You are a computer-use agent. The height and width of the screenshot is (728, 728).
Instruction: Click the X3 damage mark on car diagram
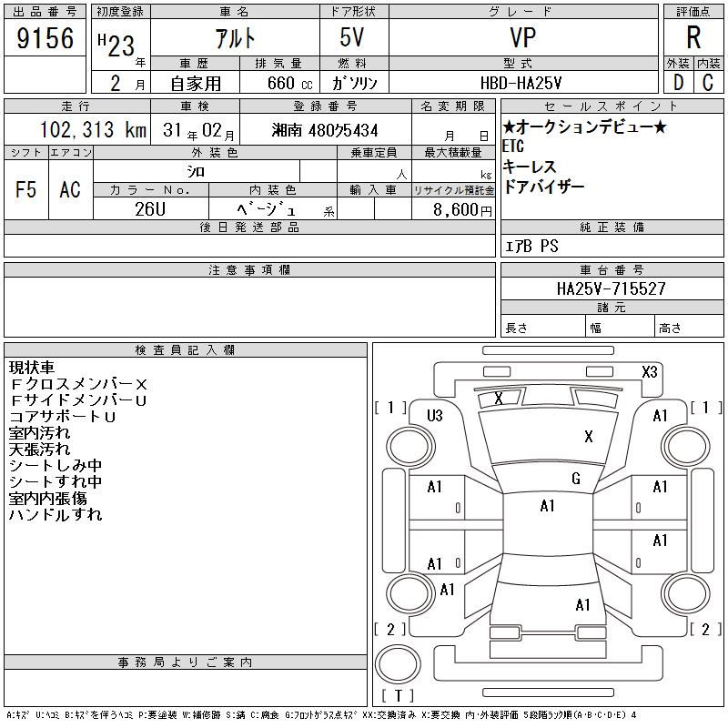click(649, 371)
